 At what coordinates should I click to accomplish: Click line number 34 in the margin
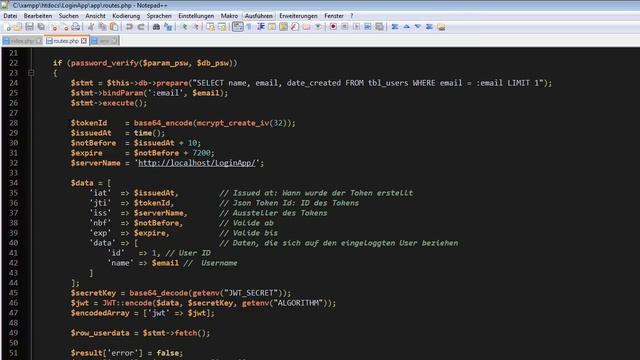(x=13, y=183)
